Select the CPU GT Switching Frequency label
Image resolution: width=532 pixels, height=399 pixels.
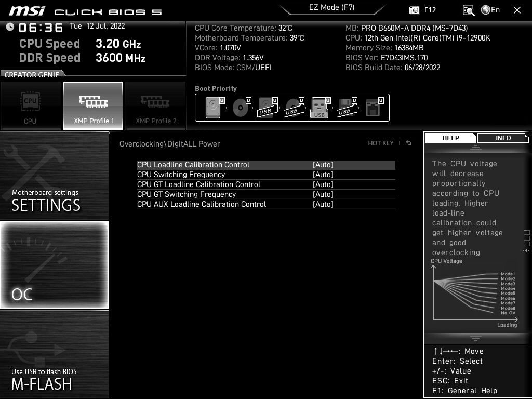tap(187, 194)
